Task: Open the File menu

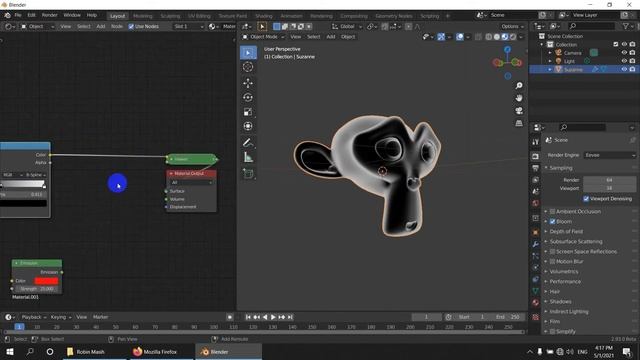Action: [x=18, y=15]
